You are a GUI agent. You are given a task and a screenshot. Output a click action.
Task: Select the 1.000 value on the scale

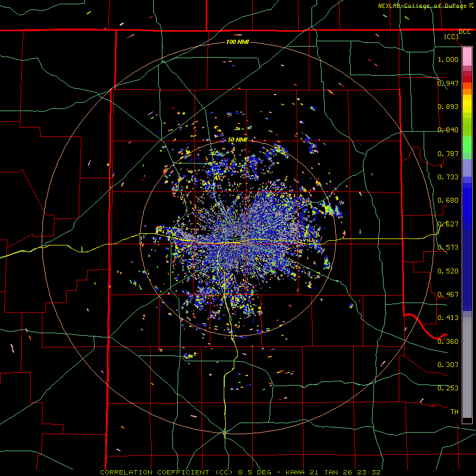(448, 59)
